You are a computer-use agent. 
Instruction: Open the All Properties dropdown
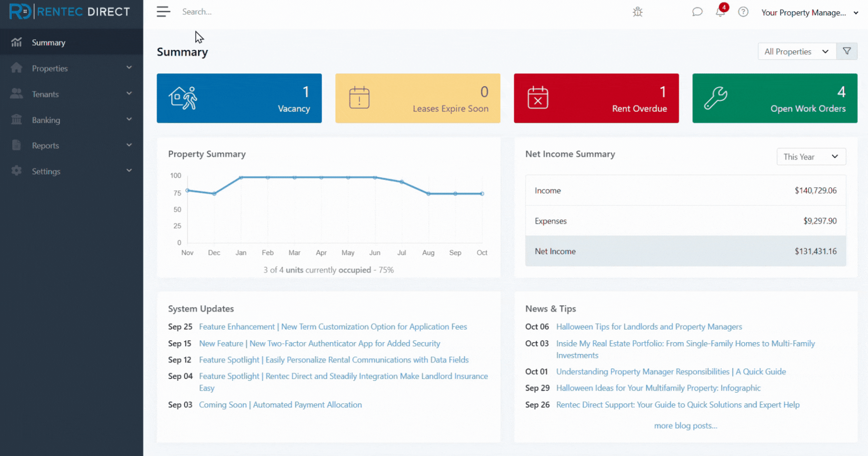click(796, 52)
